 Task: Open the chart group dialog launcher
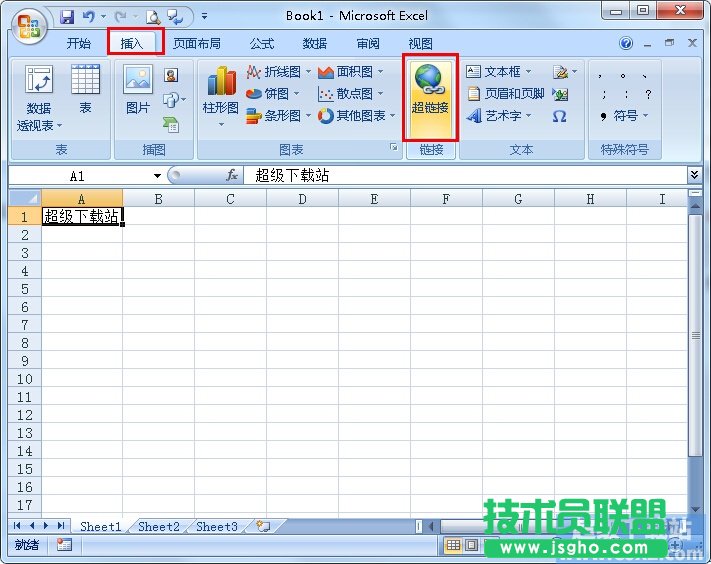click(x=394, y=147)
